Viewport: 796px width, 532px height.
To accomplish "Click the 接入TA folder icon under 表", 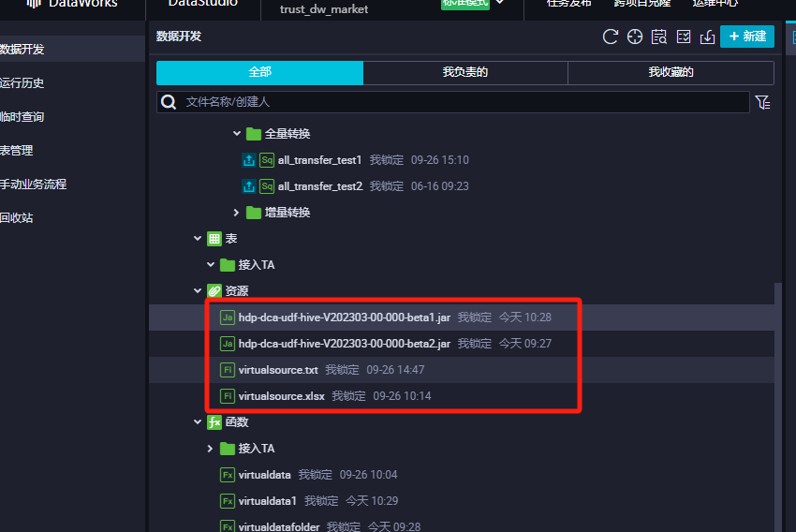I will [227, 265].
